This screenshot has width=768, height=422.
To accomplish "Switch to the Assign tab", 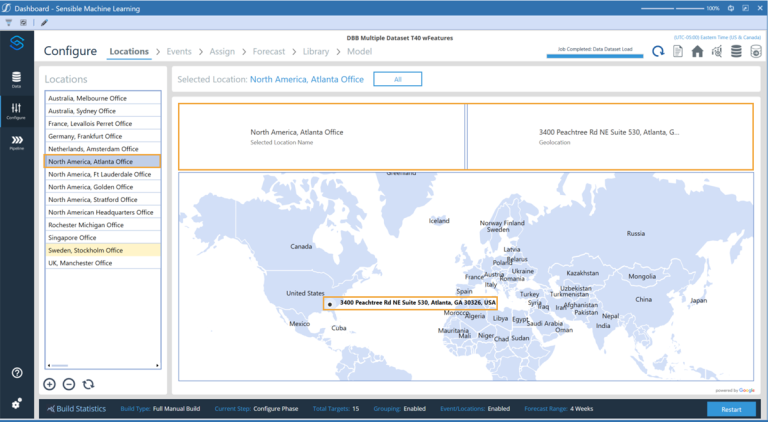I will click(222, 51).
